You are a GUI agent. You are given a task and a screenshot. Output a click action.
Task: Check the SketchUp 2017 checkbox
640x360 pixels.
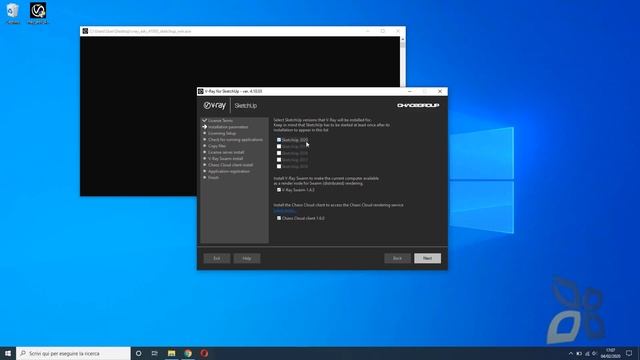[279, 160]
